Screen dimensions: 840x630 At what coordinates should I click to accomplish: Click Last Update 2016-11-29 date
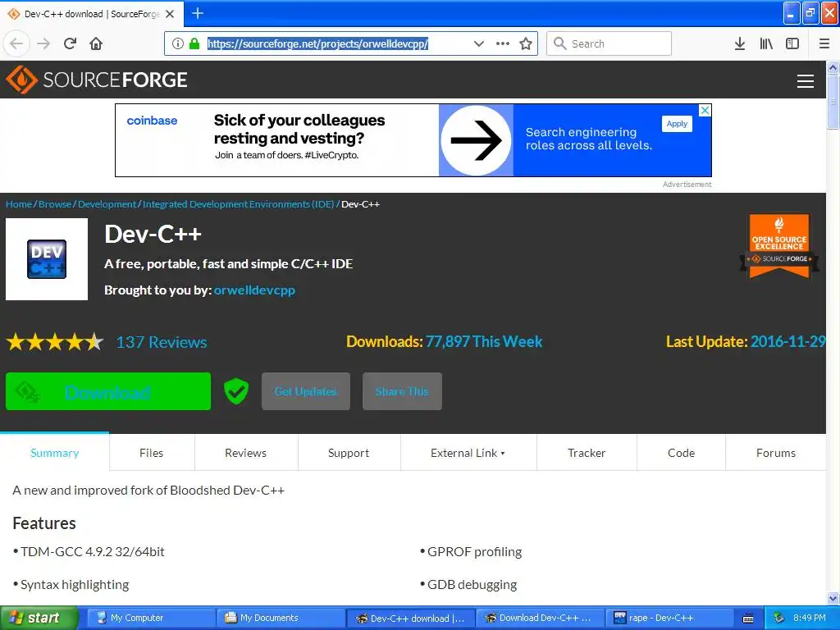click(787, 342)
